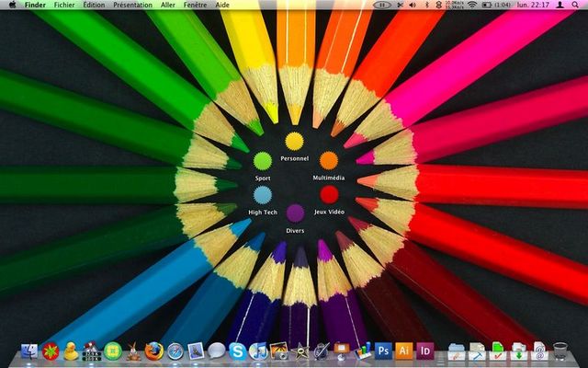Open iPhoto from the dock
Screen dimensions: 588x368
(279, 351)
